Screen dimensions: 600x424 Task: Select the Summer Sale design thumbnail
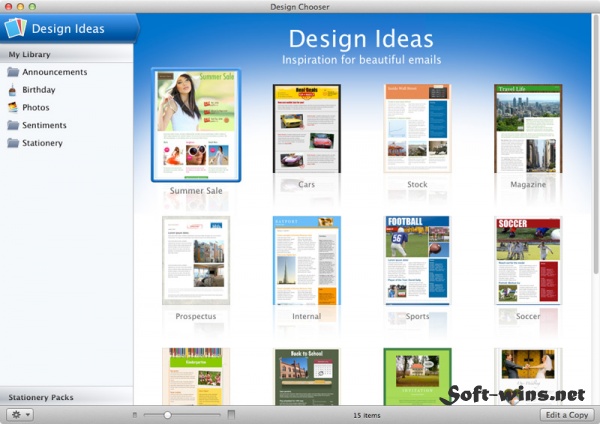point(196,125)
